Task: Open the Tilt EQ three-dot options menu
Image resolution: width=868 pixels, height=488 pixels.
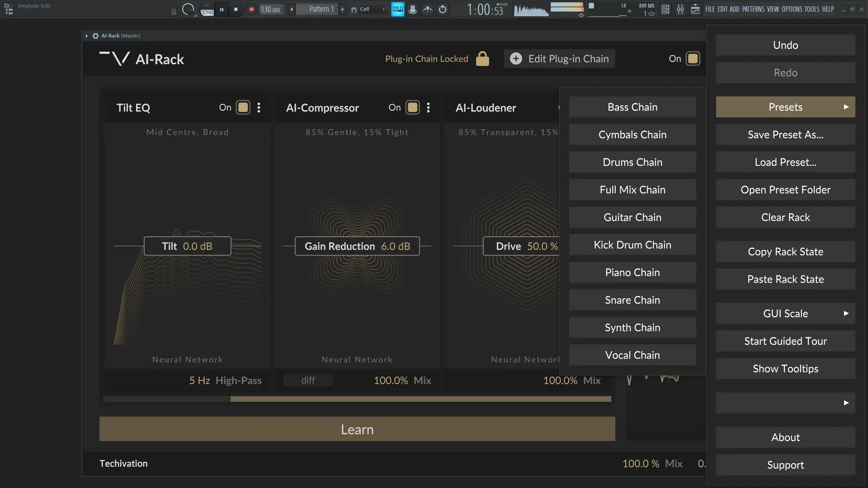Action: pyautogui.click(x=259, y=108)
